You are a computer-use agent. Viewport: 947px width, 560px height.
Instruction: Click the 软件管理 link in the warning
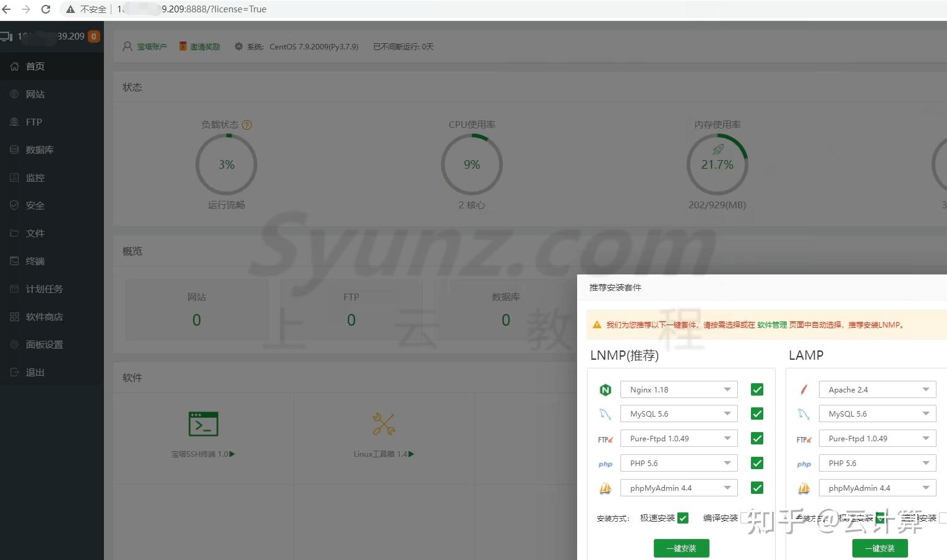772,325
